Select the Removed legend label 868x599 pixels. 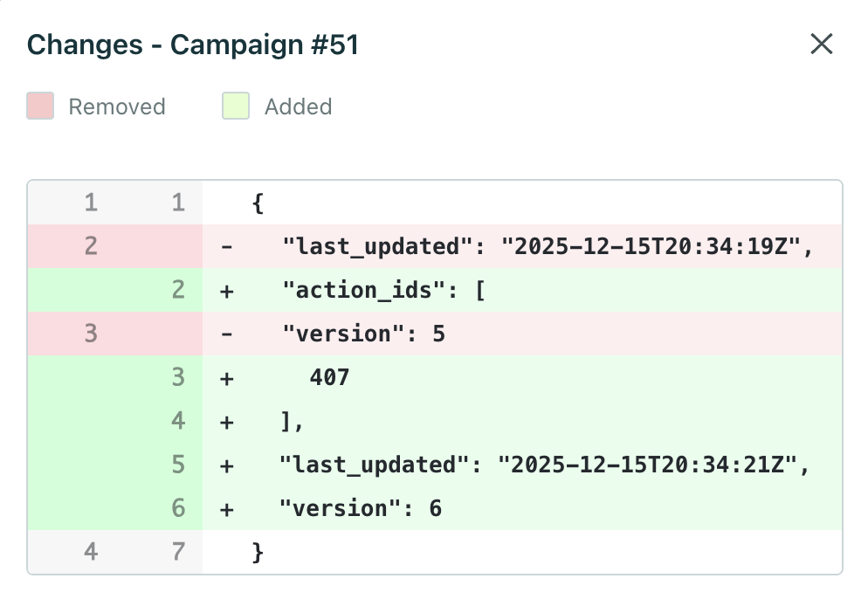point(117,106)
